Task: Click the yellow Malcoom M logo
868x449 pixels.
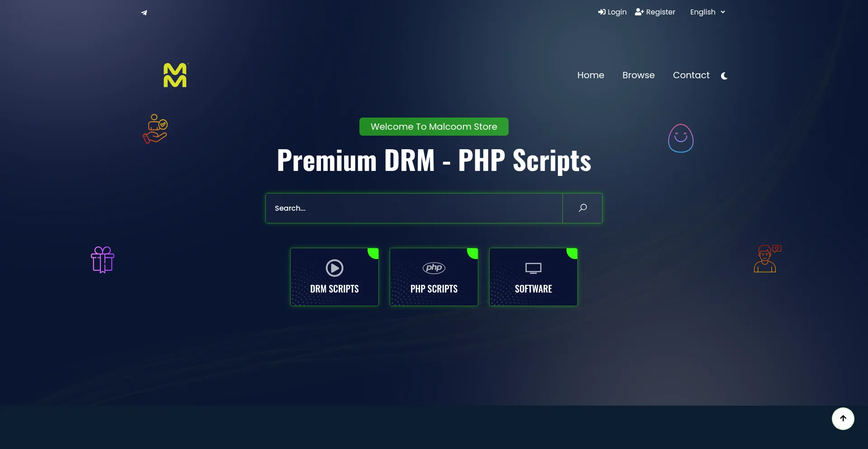Action: pos(175,75)
